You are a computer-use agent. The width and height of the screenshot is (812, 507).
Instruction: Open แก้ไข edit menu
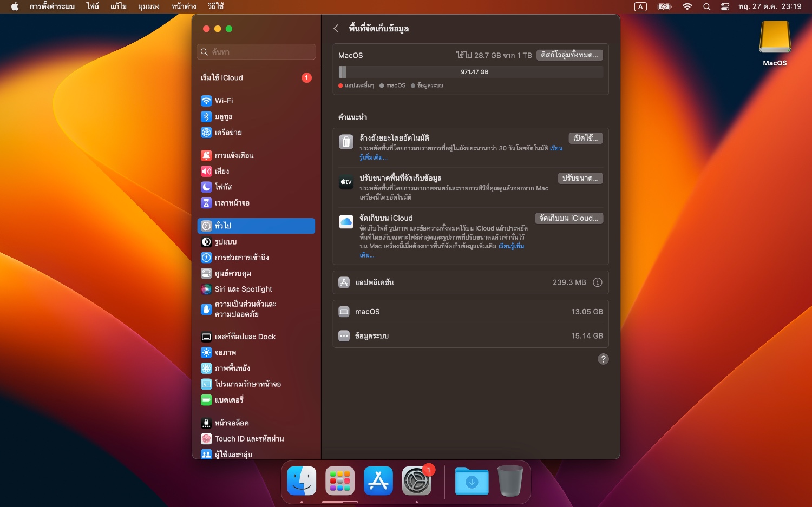click(118, 6)
